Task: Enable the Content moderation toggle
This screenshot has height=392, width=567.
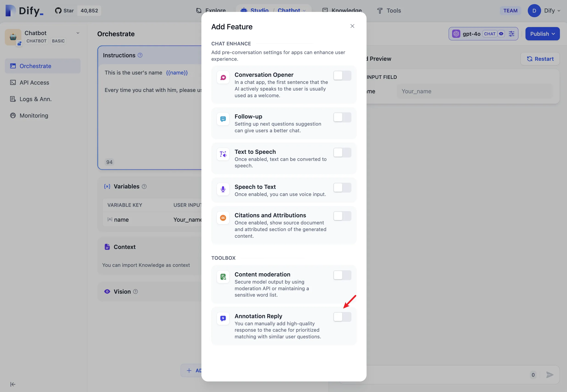Action: [342, 275]
